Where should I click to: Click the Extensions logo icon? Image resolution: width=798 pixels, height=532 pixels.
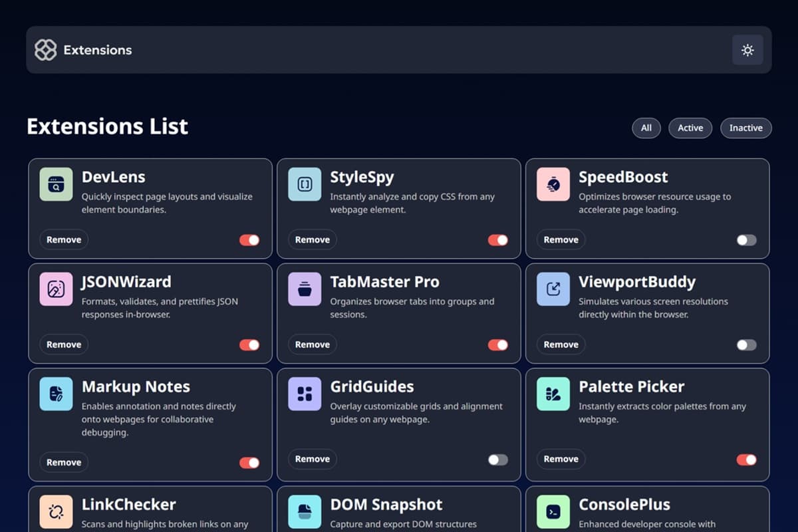(45, 50)
